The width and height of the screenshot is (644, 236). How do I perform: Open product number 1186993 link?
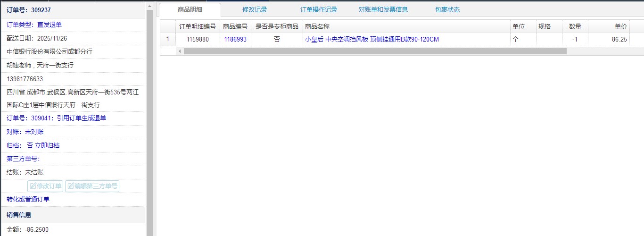(235, 40)
